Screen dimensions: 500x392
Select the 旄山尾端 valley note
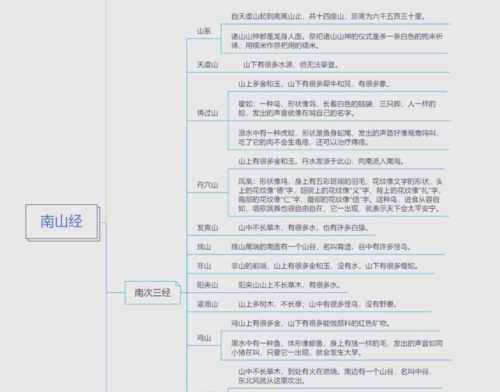(x=321, y=247)
